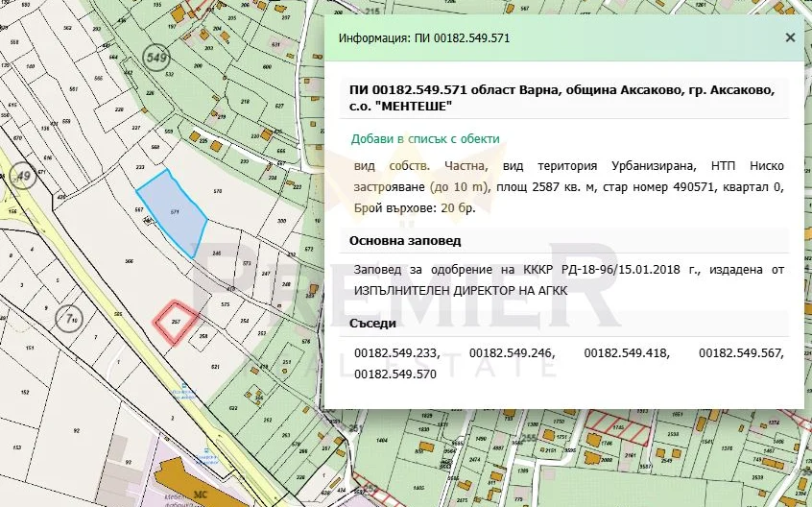Select parcel 575 on the map
812x507 pixels.
point(226,305)
